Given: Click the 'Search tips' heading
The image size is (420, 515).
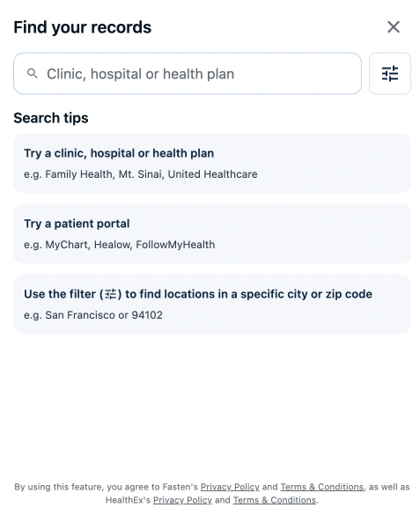Looking at the screenshot, I should click(x=51, y=118).
